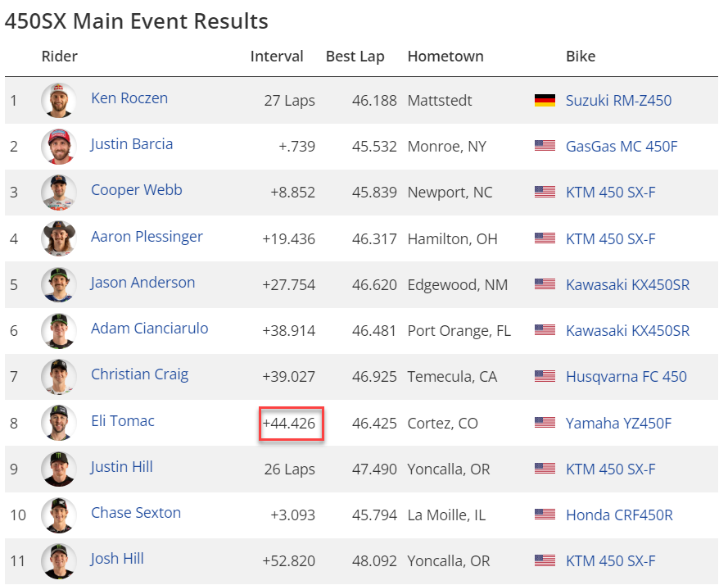Open the Yamaha YZ450F bike link
728x585 pixels.
tap(619, 424)
